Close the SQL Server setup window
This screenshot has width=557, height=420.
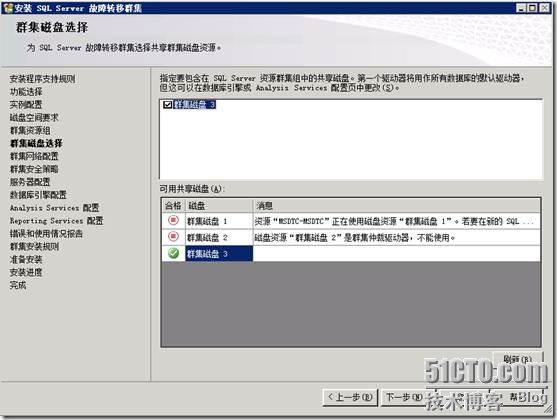(x=545, y=8)
